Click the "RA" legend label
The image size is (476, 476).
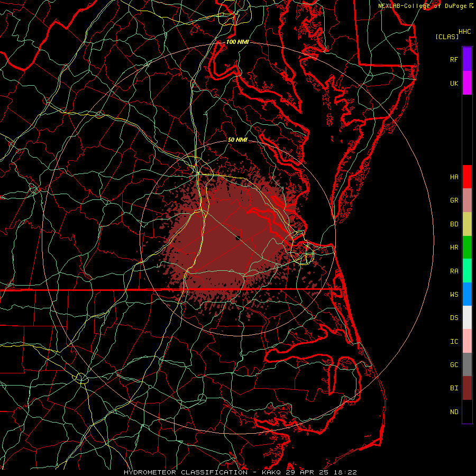[x=454, y=271]
